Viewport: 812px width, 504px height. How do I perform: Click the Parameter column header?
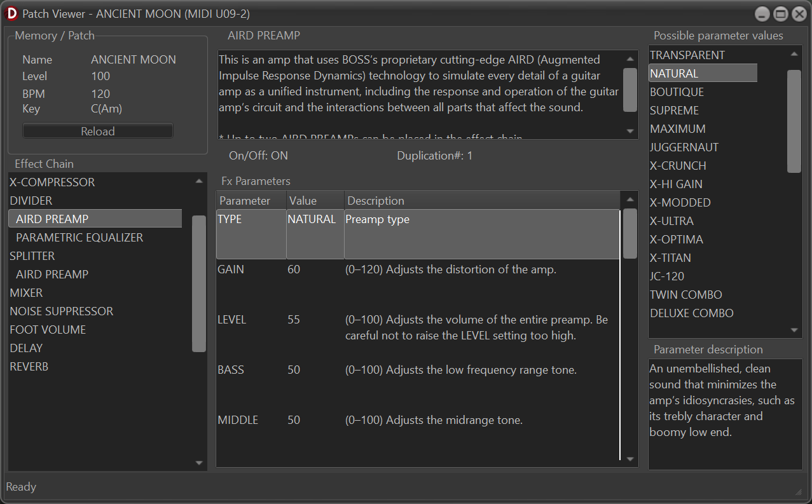pos(245,201)
